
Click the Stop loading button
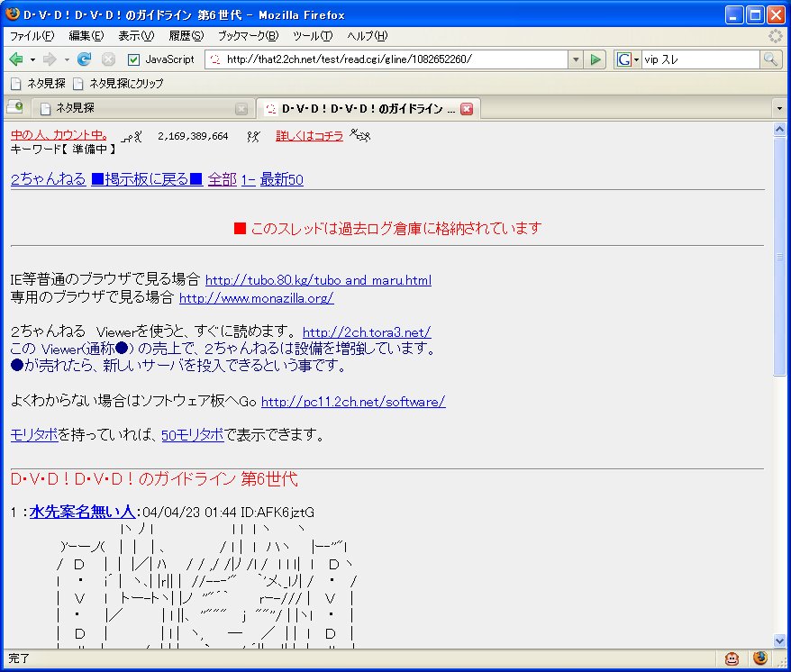108,59
